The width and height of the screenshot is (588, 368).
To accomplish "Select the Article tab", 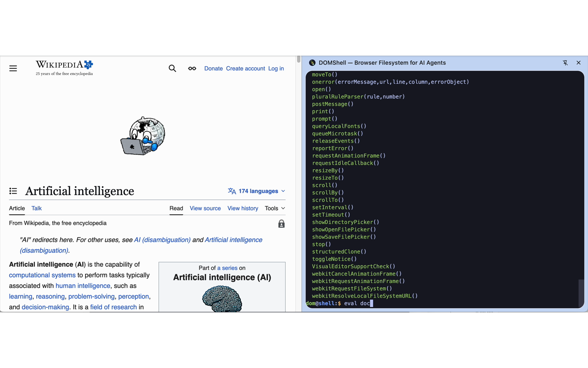I will click(x=17, y=208).
